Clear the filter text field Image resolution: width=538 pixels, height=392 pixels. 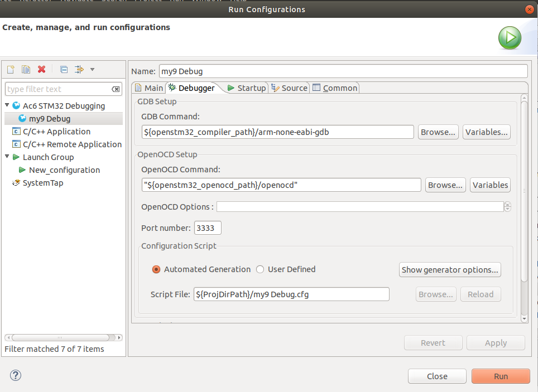point(116,89)
